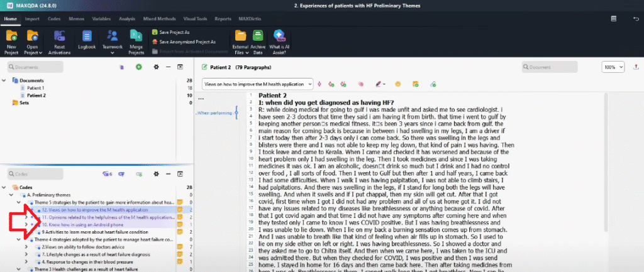Undock the Codes panel window
Screen dimensions: 644x272
[x=180, y=174]
